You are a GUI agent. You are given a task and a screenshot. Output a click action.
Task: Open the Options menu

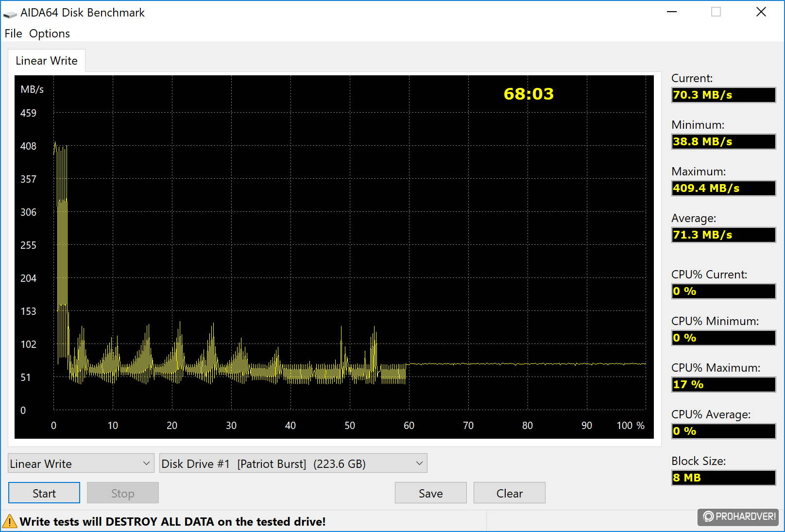[50, 34]
